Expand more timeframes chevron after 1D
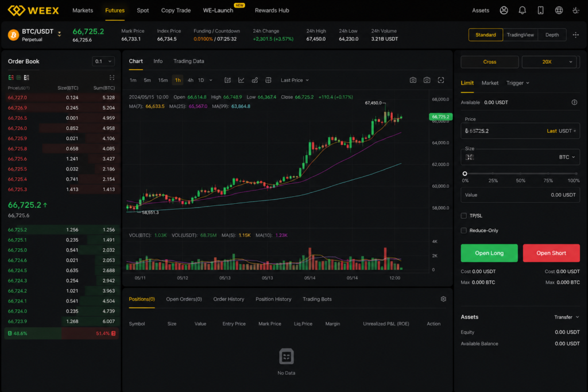 (211, 80)
